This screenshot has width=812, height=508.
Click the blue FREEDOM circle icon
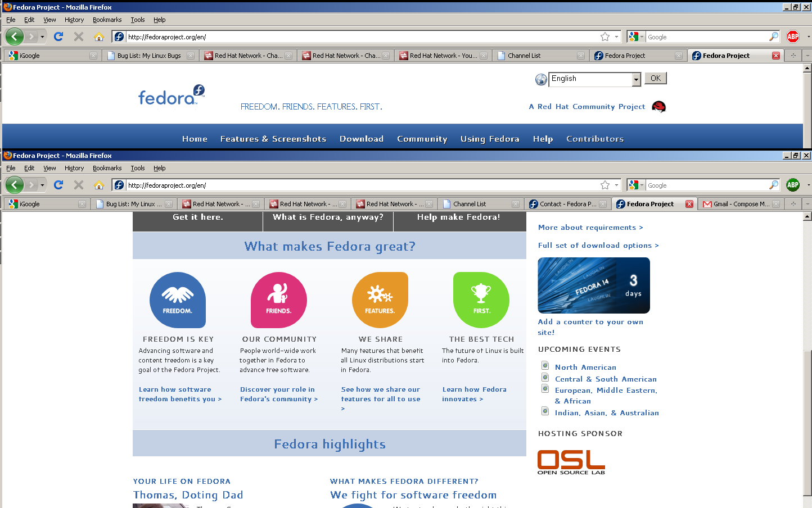[x=178, y=300]
